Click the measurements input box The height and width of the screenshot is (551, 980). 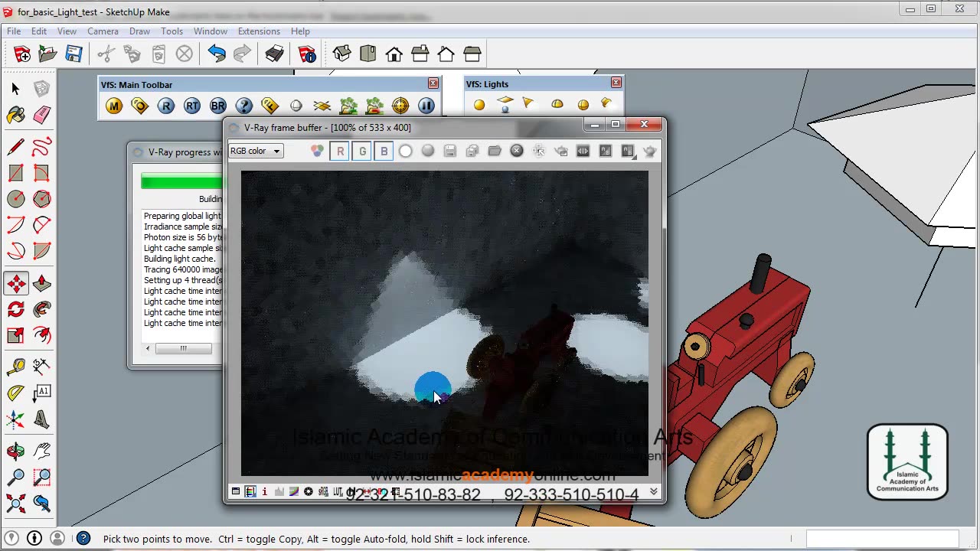tap(882, 539)
